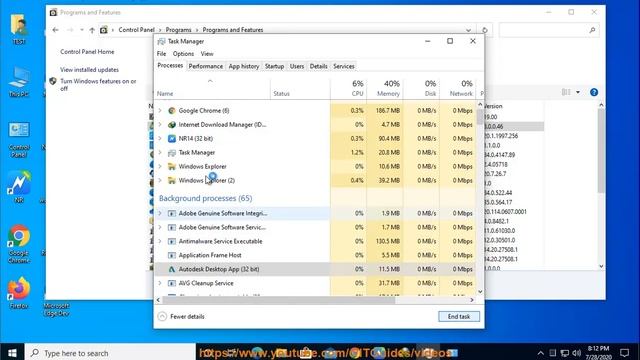The width and height of the screenshot is (640, 360).
Task: Switch to the Startup tab
Action: coord(274,66)
